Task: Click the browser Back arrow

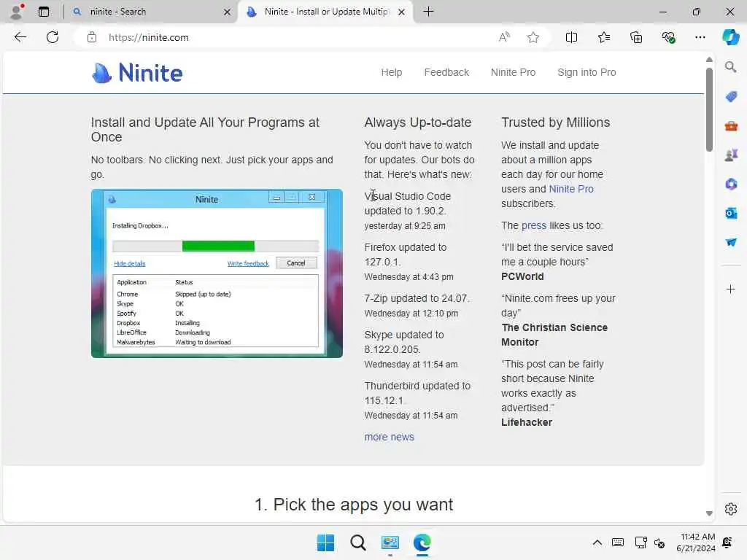Action: tap(20, 37)
